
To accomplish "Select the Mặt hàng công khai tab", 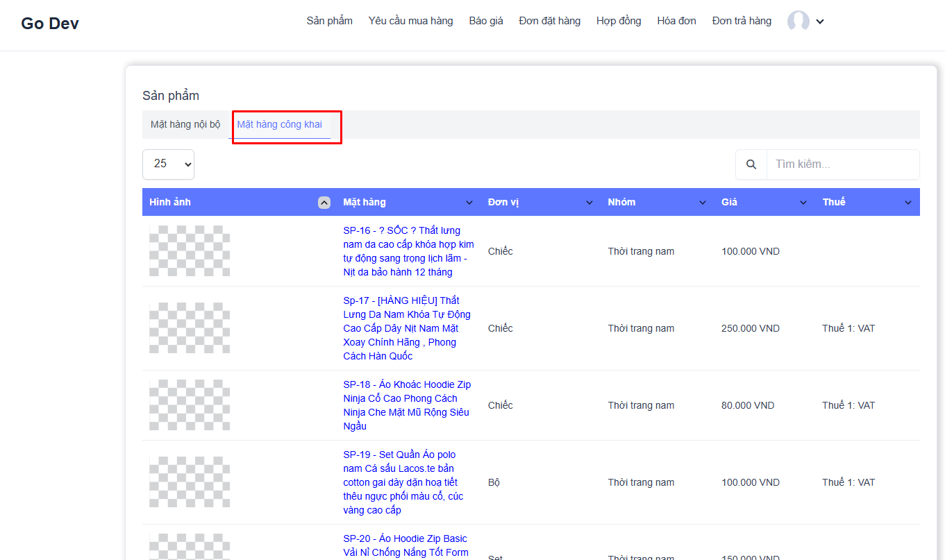I will click(x=280, y=125).
